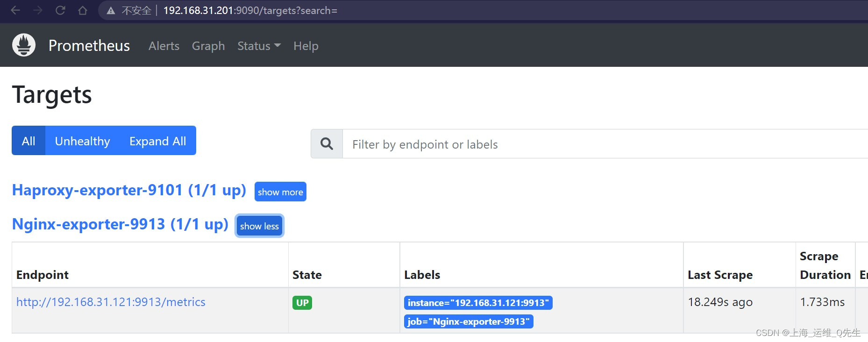Show only Unhealthy targets
This screenshot has height=342, width=868.
coord(83,141)
